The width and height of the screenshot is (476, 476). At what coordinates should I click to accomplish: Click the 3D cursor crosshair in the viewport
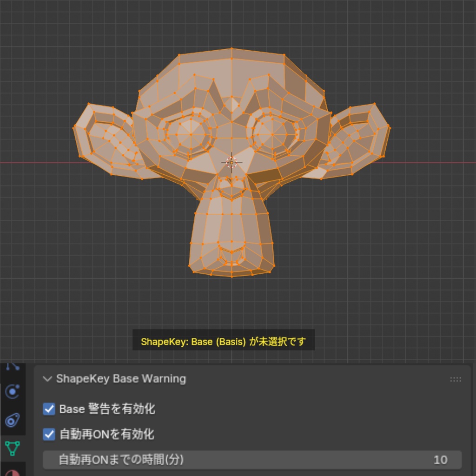click(231, 162)
